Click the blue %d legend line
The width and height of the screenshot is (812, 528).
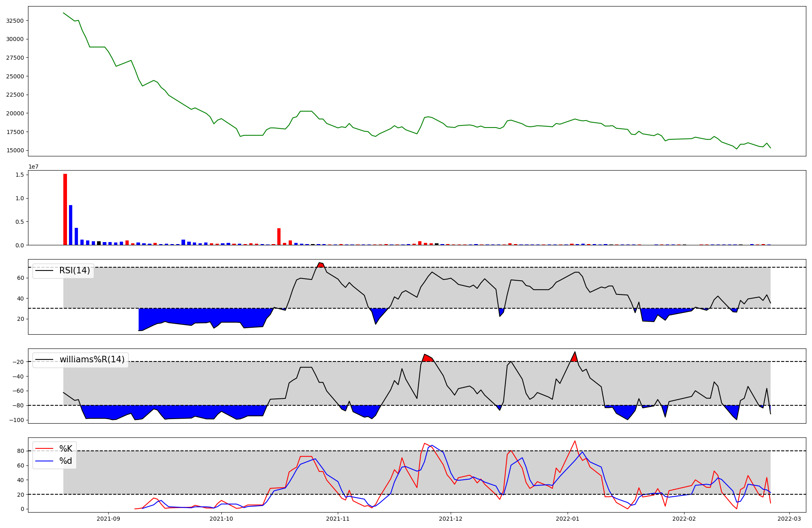coord(44,461)
